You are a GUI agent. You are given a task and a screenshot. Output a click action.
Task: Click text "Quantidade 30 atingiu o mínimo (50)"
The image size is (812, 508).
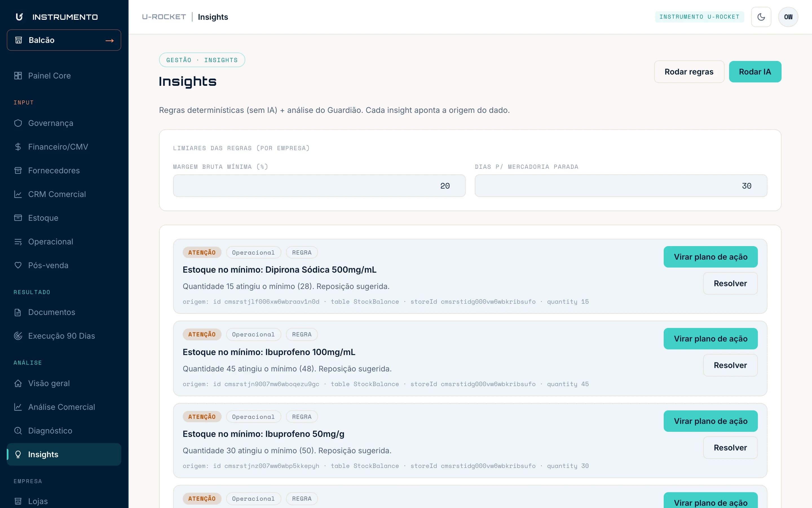pyautogui.click(x=248, y=450)
